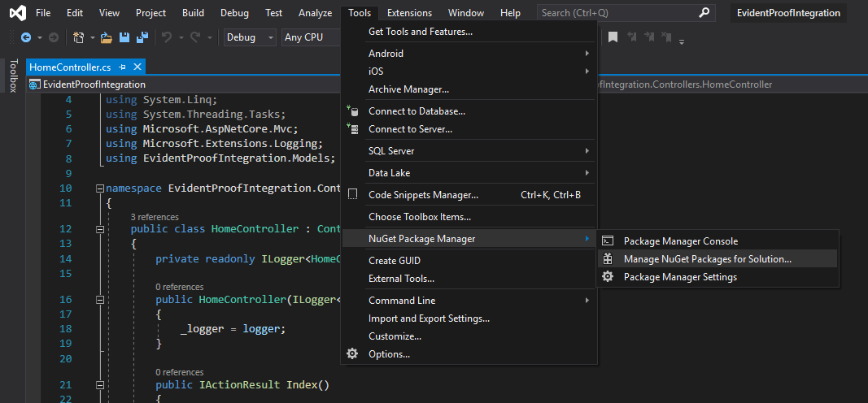Open the Any CPU platform dropdown

pos(309,37)
